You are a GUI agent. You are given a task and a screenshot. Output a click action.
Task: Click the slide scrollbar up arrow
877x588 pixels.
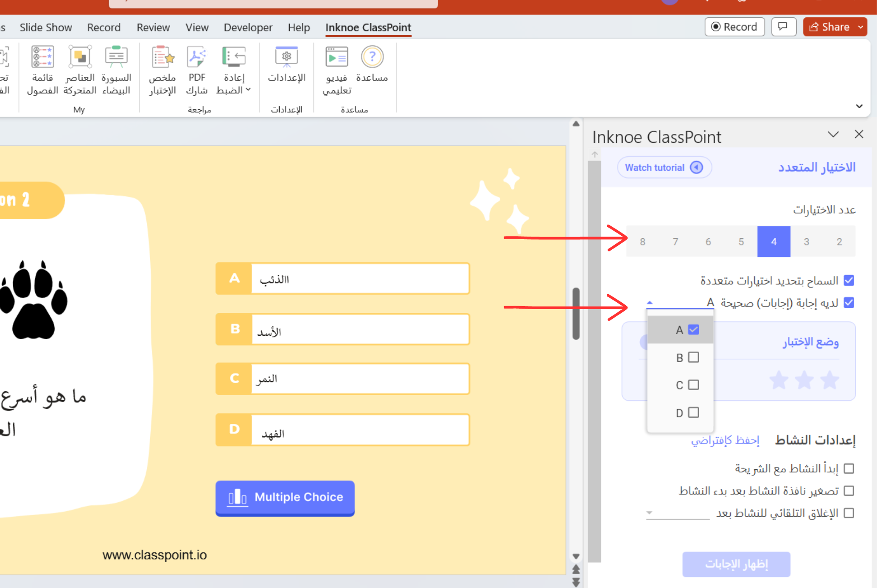[576, 124]
